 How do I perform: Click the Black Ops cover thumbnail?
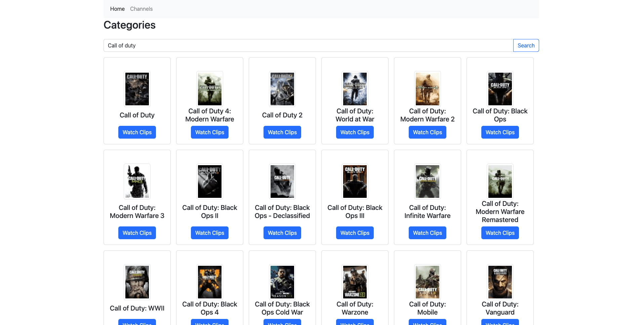click(500, 88)
